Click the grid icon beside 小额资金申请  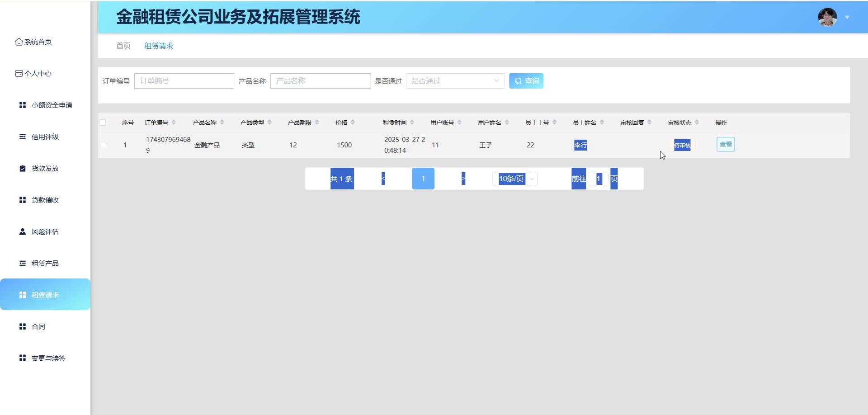23,105
